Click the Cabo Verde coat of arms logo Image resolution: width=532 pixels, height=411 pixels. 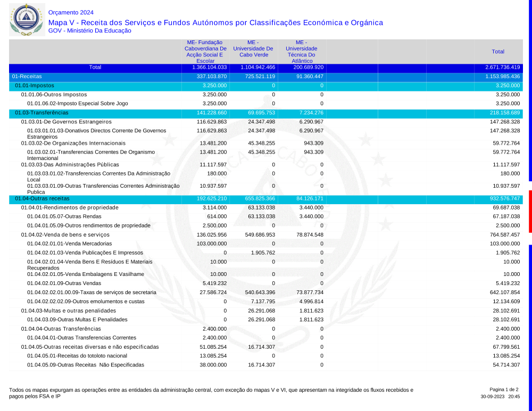26,20
